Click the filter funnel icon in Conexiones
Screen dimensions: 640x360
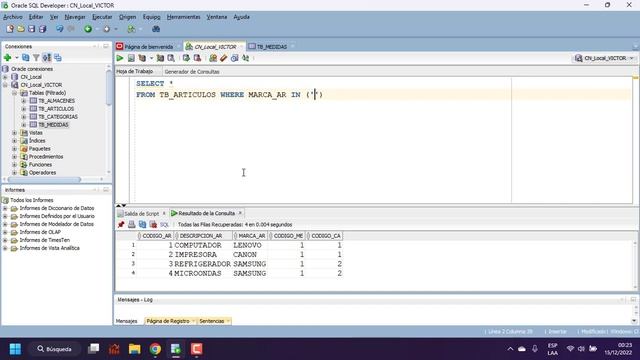tap(36, 58)
